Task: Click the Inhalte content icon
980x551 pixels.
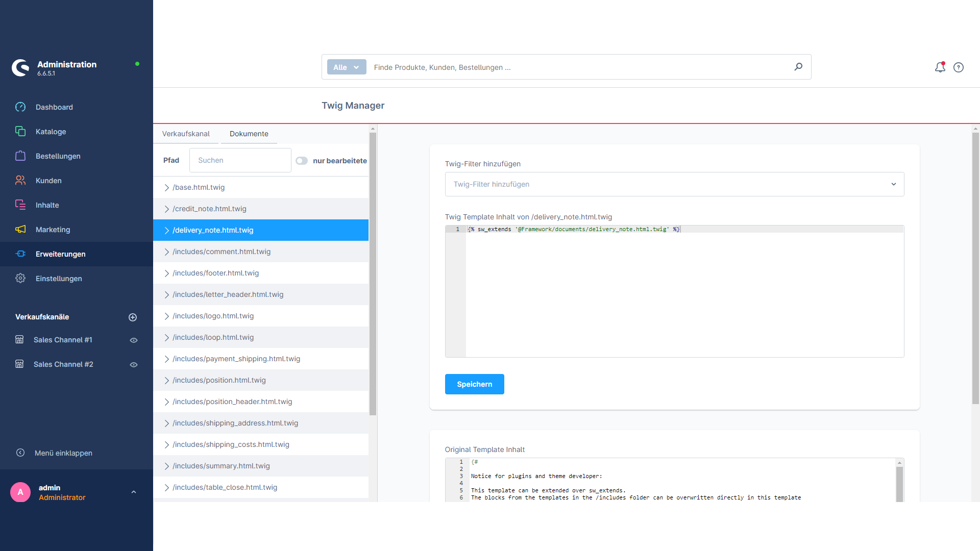Action: (x=20, y=205)
